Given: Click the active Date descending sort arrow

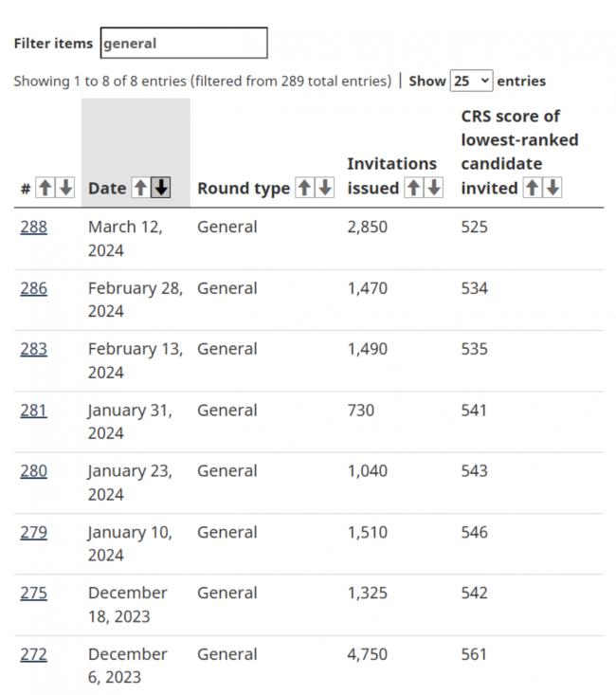Looking at the screenshot, I should 161,188.
